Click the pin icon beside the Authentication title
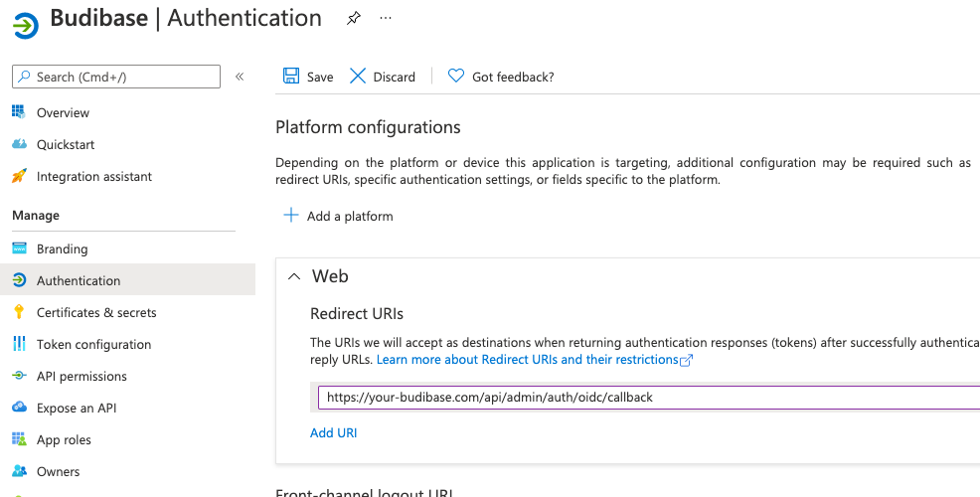Image resolution: width=980 pixels, height=497 pixels. tap(353, 19)
